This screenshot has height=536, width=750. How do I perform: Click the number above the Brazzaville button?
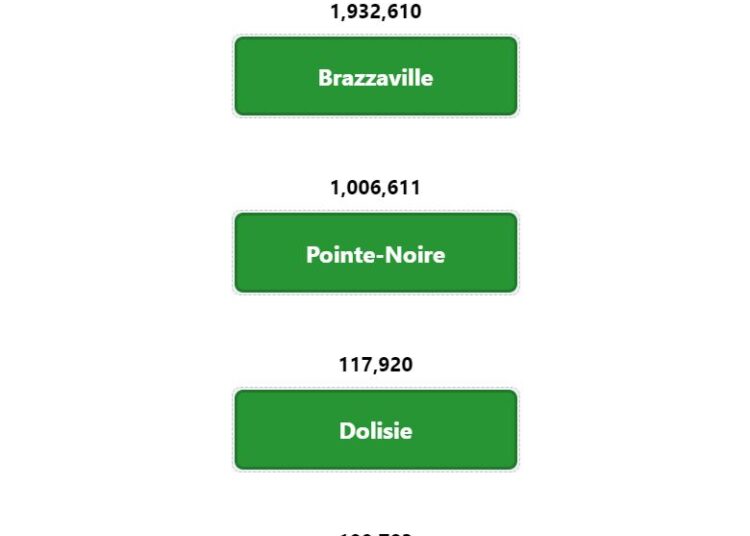(x=375, y=11)
